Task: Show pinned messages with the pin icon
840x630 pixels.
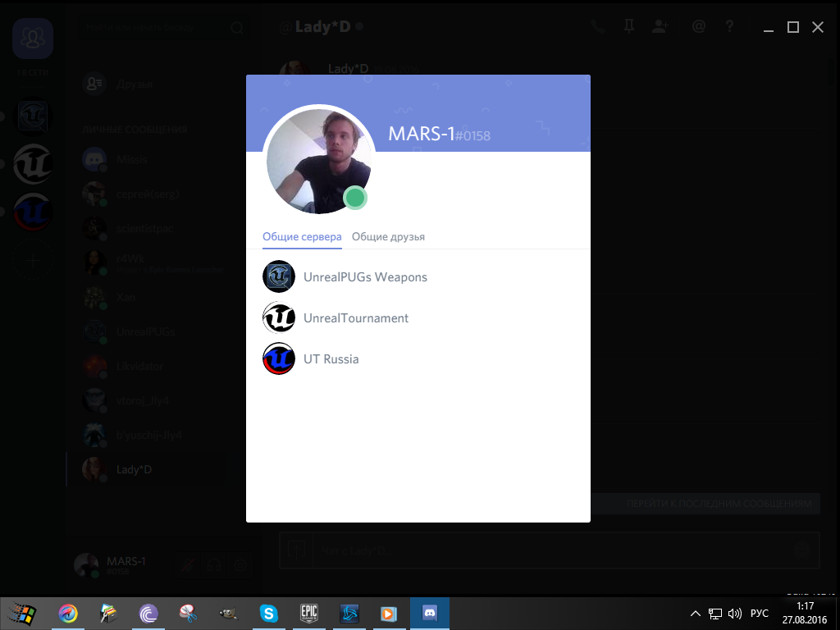Action: click(629, 26)
